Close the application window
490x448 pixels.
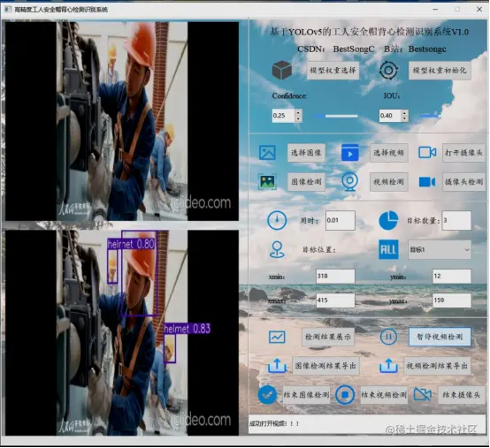pos(479,9)
